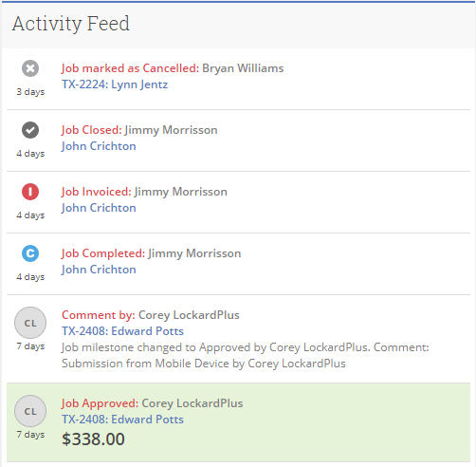Click the CL avatar beside Job Approved entry
The image size is (476, 467).
click(x=30, y=411)
